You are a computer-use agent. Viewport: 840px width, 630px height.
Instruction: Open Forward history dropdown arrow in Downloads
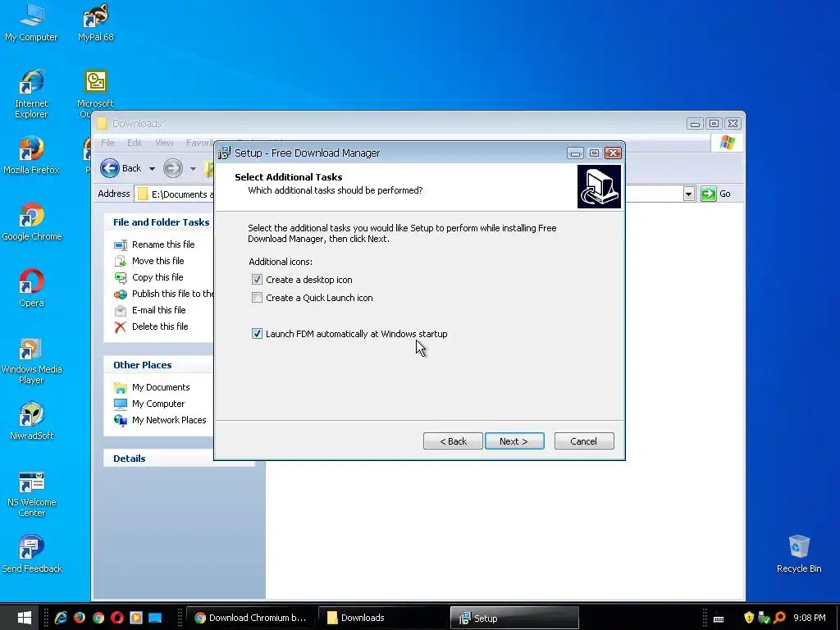point(193,169)
